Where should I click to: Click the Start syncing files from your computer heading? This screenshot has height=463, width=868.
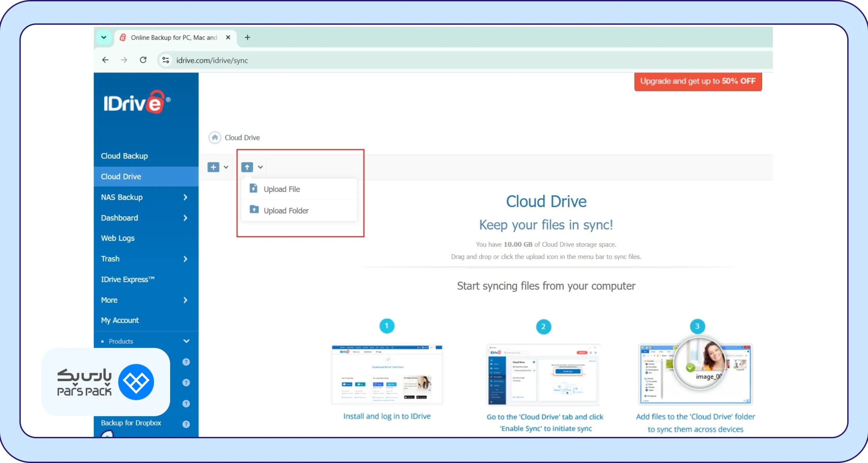(546, 286)
